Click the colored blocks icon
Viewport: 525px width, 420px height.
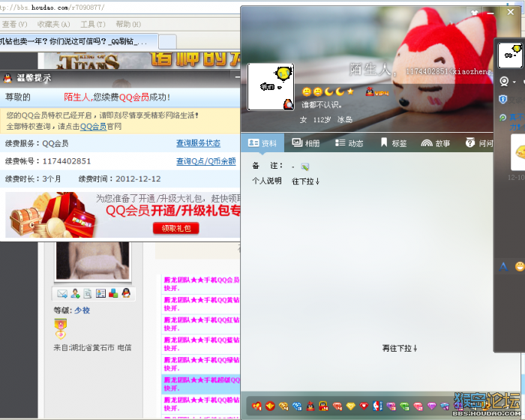tap(113, 294)
